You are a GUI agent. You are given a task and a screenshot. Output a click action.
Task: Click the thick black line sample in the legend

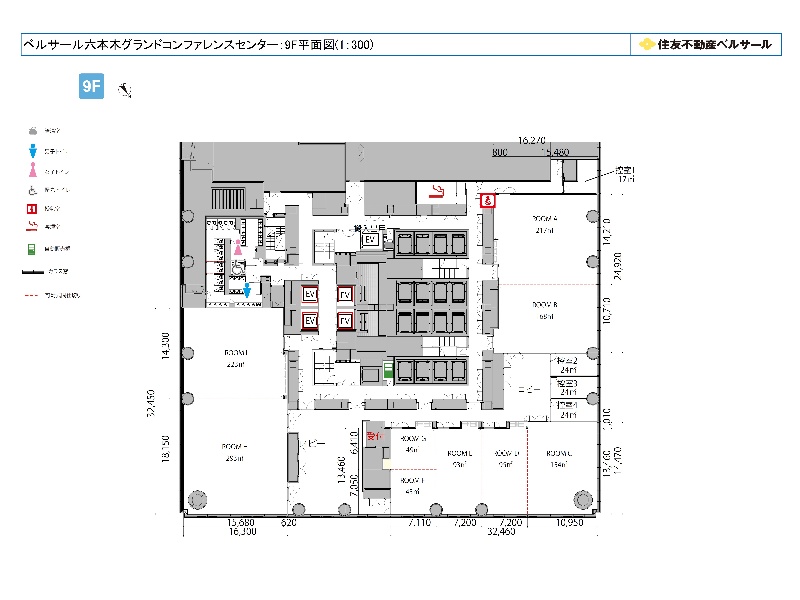(33, 272)
